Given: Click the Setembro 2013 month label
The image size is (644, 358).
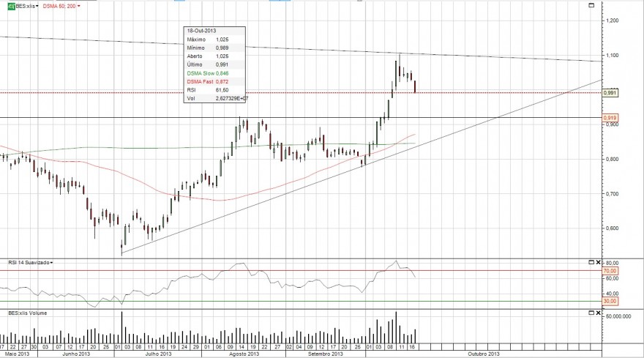Looking at the screenshot, I should pyautogui.click(x=325, y=354).
